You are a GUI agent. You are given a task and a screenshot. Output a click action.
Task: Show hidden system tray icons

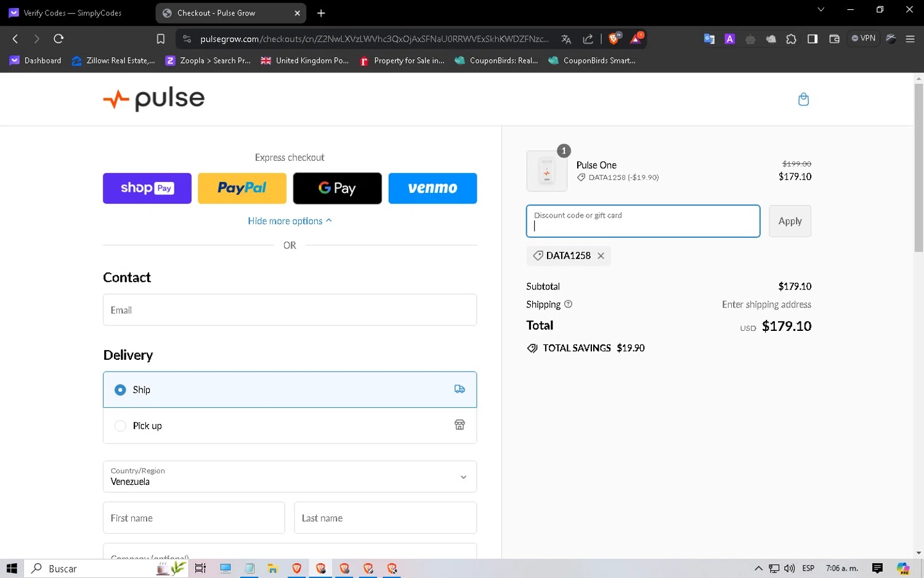tap(758, 568)
